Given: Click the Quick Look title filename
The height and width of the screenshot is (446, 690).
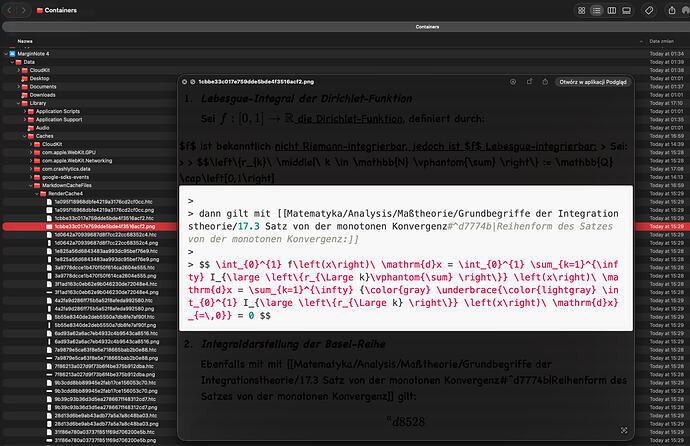Looking at the screenshot, I should pos(256,82).
